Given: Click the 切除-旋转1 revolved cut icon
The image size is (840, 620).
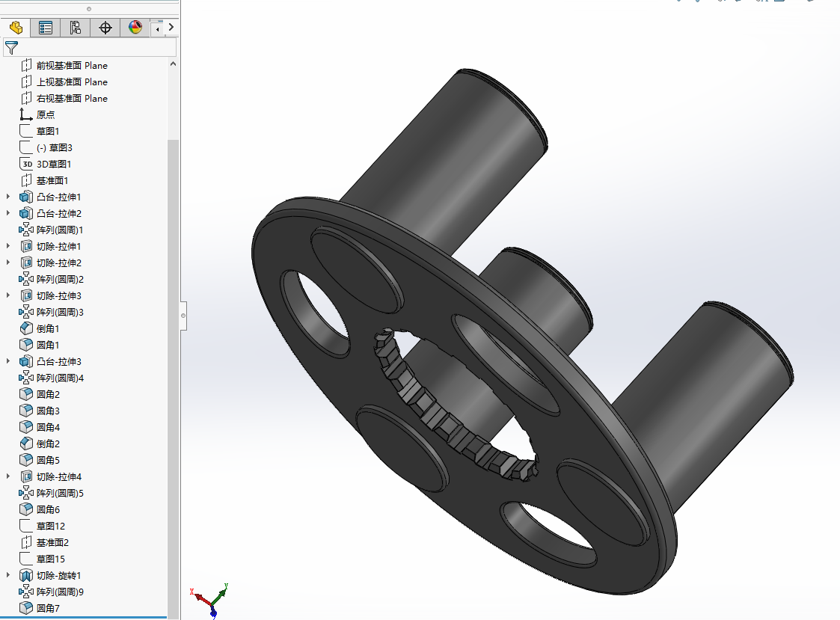Looking at the screenshot, I should [x=26, y=576].
